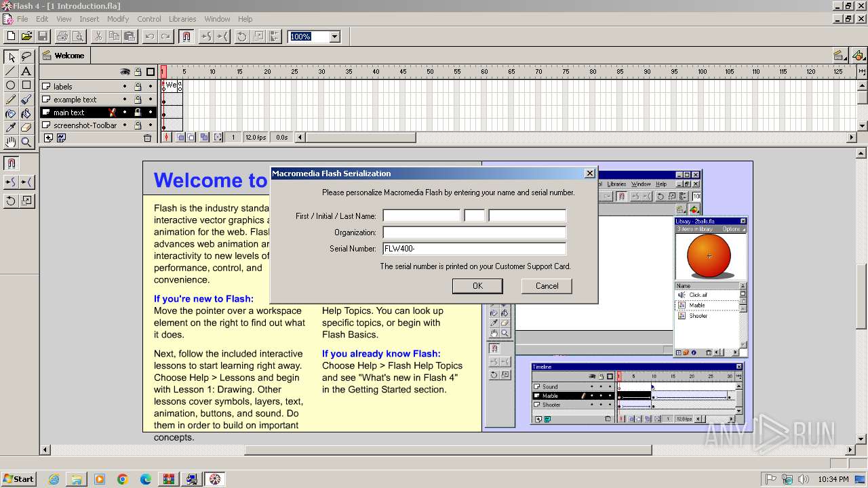Image resolution: width=868 pixels, height=488 pixels.
Task: Open the Libraries menu
Action: (x=182, y=19)
